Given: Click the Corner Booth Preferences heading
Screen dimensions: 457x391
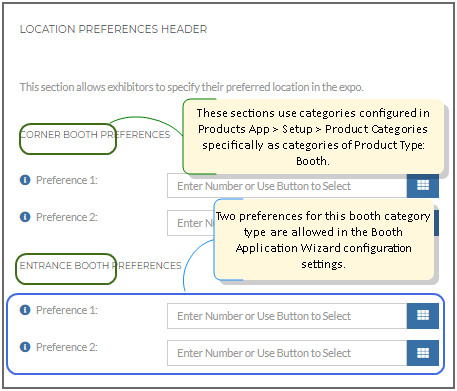Looking at the screenshot, I should coord(95,135).
